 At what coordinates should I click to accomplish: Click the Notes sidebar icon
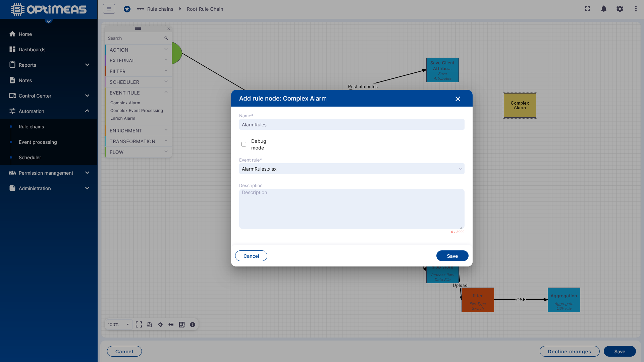[x=12, y=80]
